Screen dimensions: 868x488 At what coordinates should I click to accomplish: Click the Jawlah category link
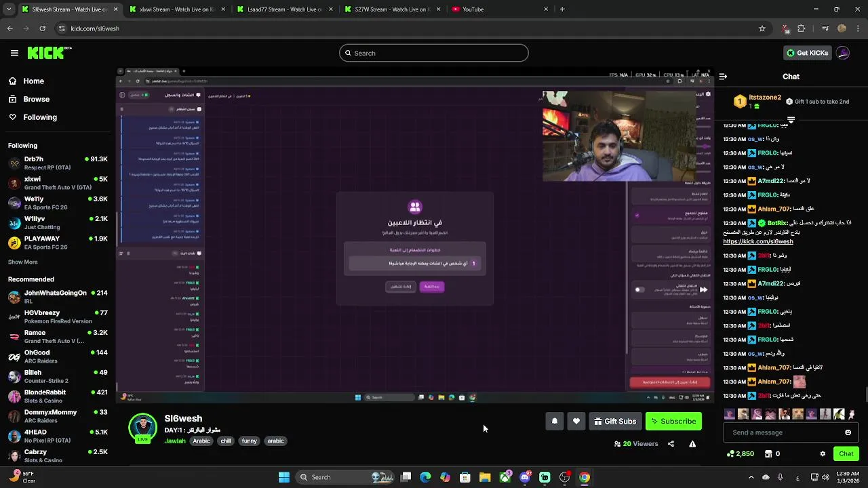pyautogui.click(x=175, y=441)
